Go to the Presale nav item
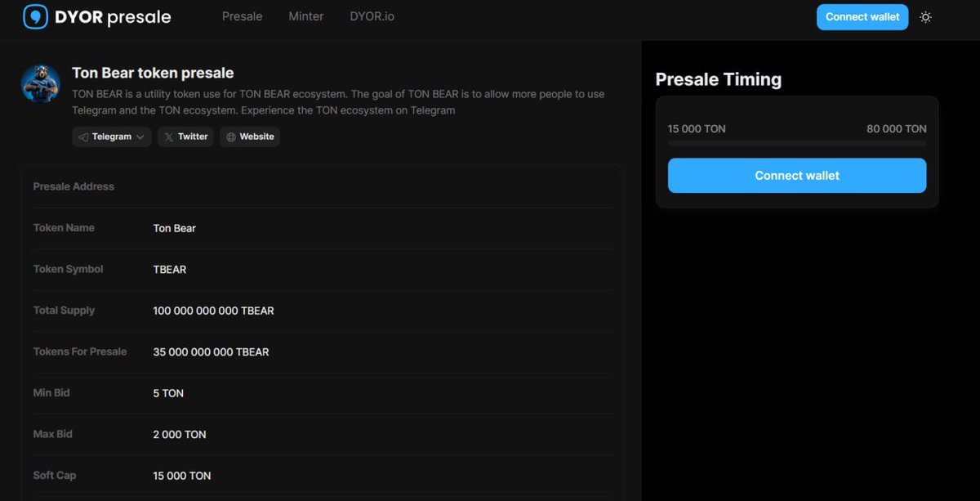 [x=243, y=16]
